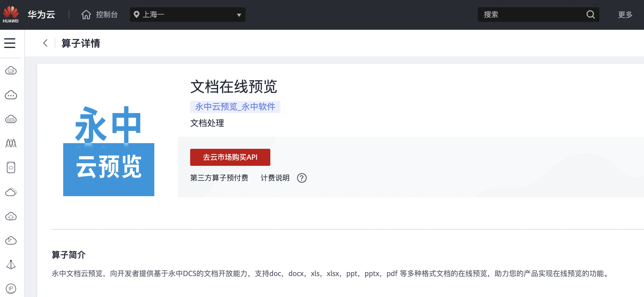Click the magnifier search icon
Screen dimensions: 644x297
tap(591, 15)
